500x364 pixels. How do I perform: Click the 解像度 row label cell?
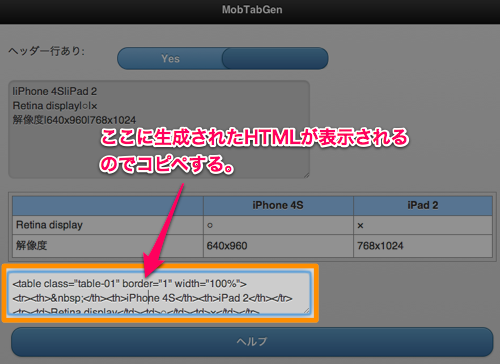click(x=108, y=246)
